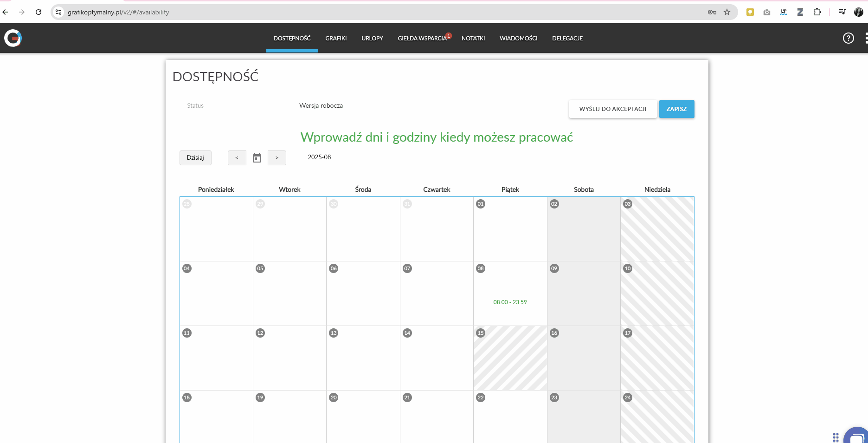Image resolution: width=868 pixels, height=443 pixels.
Task: Select day 01 number badge
Action: 481,204
